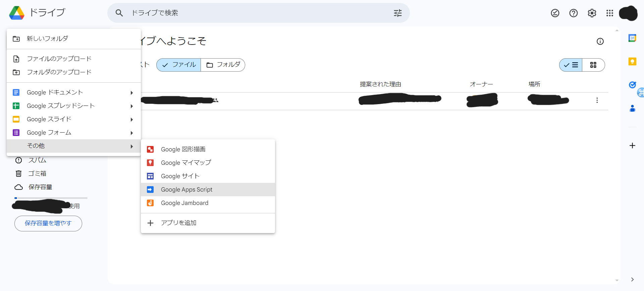Click the search magnifier icon

coord(119,13)
